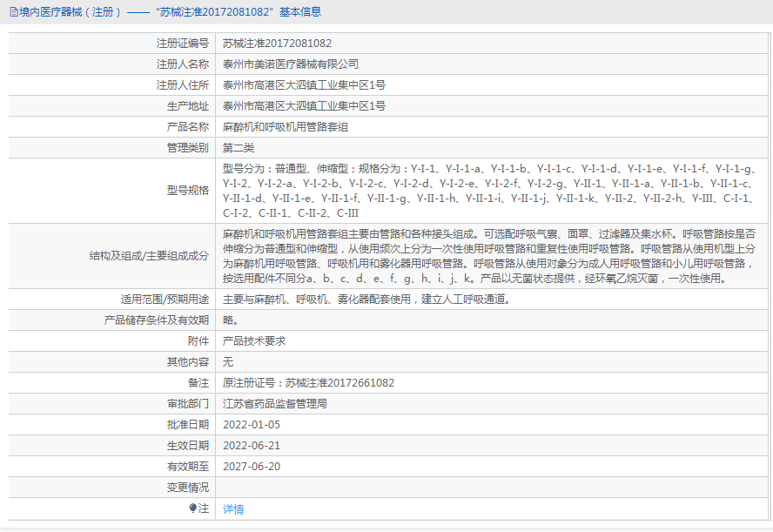The width and height of the screenshot is (773, 532).
Task: Click the 有效期至 label
Action: [188, 467]
